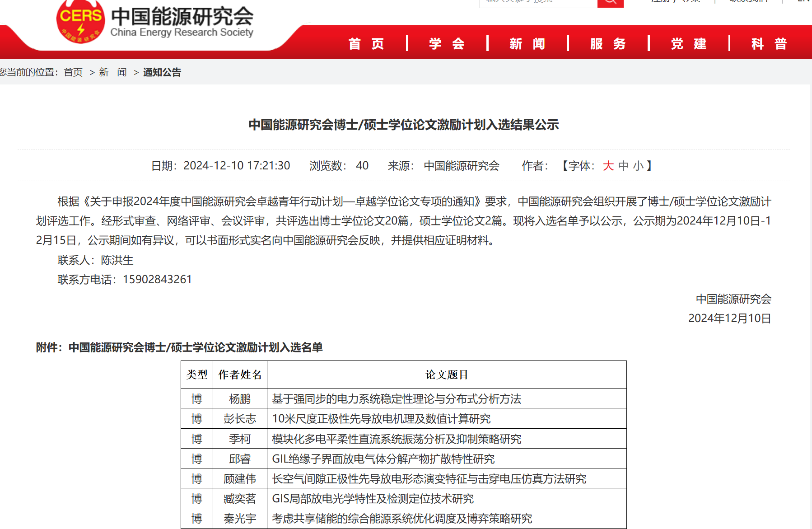Click the keyword search input box

pos(538,3)
